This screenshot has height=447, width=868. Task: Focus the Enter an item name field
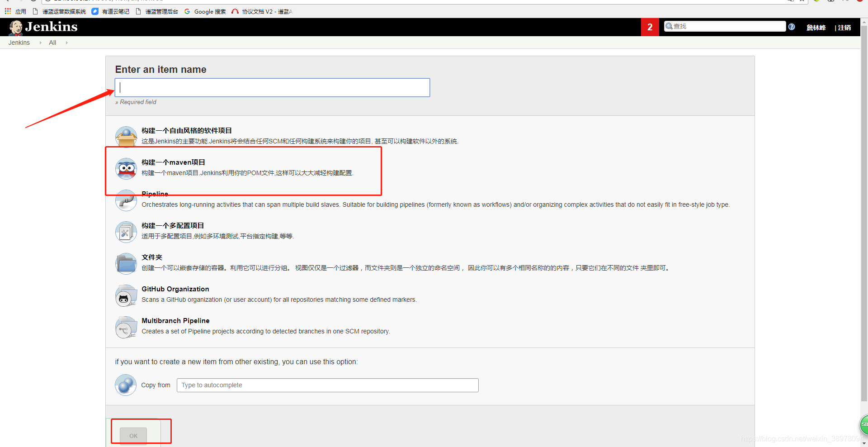click(x=272, y=87)
